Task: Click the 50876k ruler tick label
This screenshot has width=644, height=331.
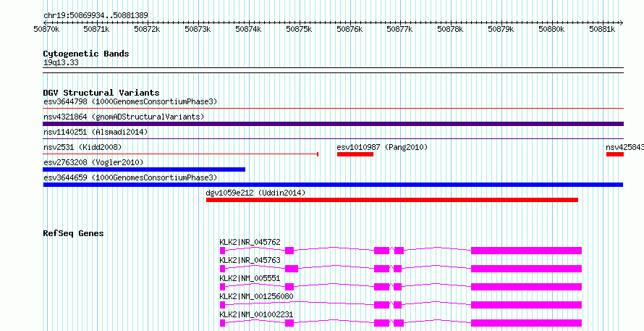Action: coord(349,29)
